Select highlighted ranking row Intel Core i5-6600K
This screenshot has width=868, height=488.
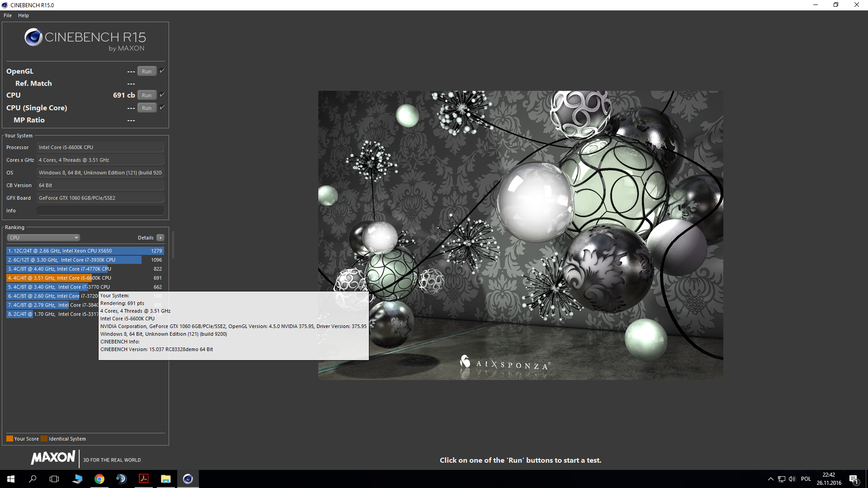(85, 278)
